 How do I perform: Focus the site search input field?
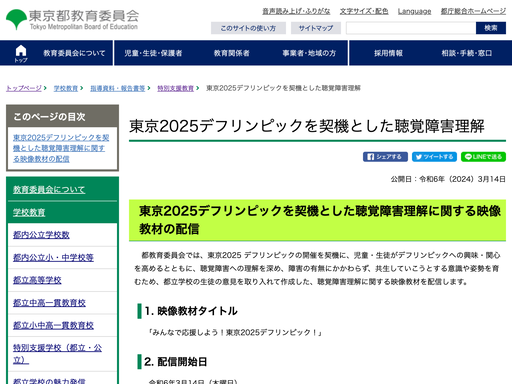click(x=411, y=28)
